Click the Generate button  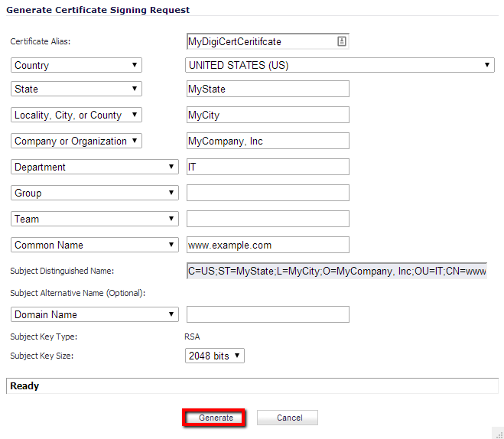point(216,418)
